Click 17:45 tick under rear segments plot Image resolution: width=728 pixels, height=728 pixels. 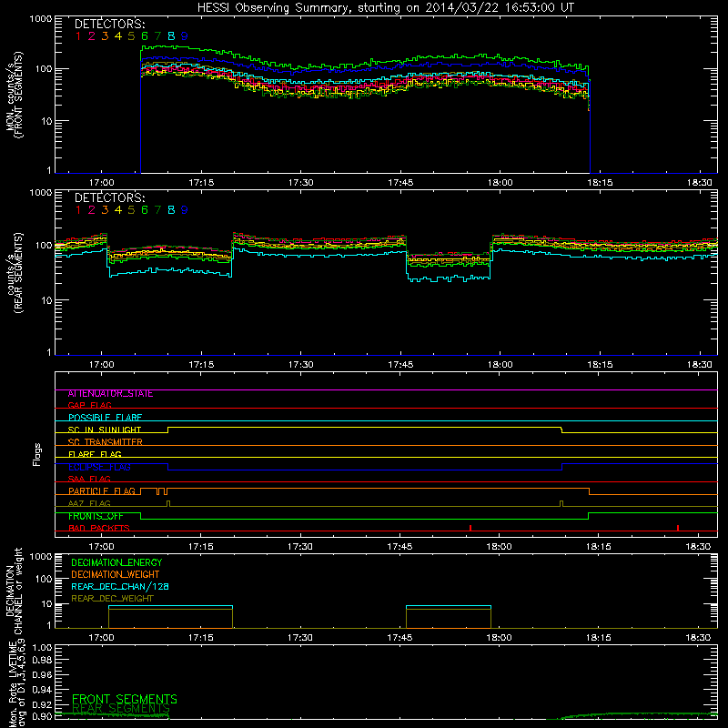(400, 365)
